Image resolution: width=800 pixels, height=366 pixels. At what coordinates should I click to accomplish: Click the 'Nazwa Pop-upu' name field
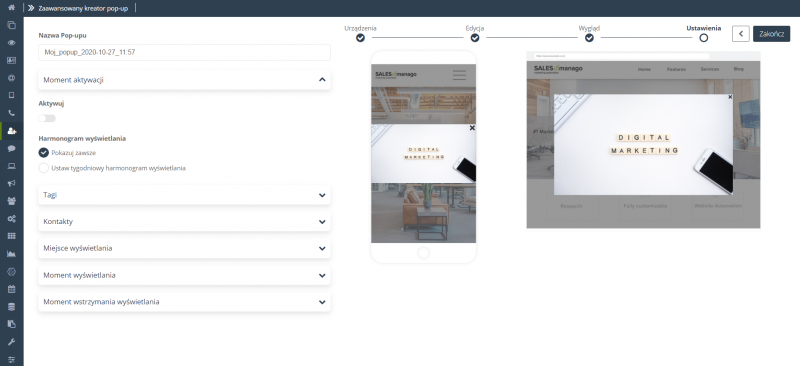click(x=184, y=52)
